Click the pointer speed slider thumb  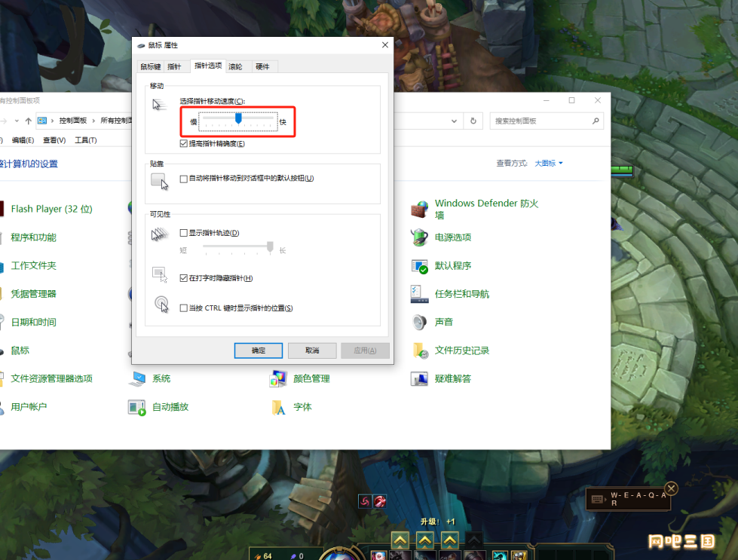pos(239,118)
